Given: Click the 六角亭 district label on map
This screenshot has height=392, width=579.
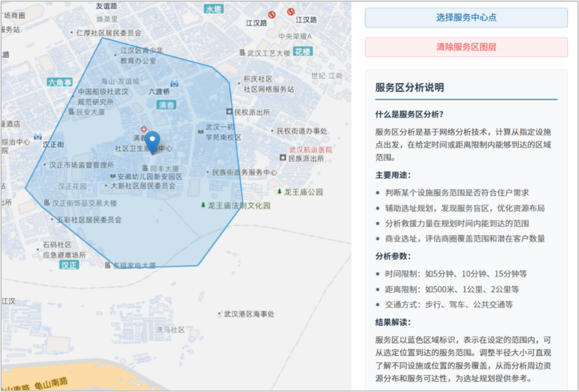Looking at the screenshot, I should [x=60, y=82].
